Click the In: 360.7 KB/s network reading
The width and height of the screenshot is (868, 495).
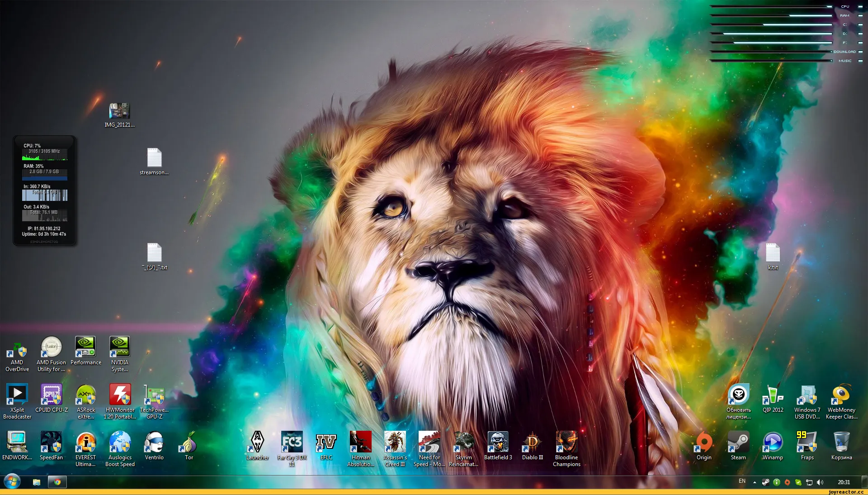tap(37, 186)
